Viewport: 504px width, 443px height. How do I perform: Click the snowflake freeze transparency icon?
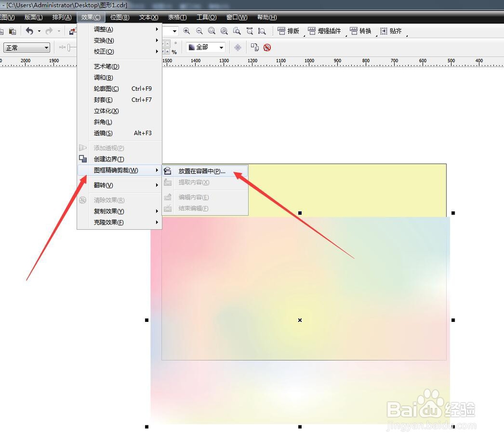point(238,47)
